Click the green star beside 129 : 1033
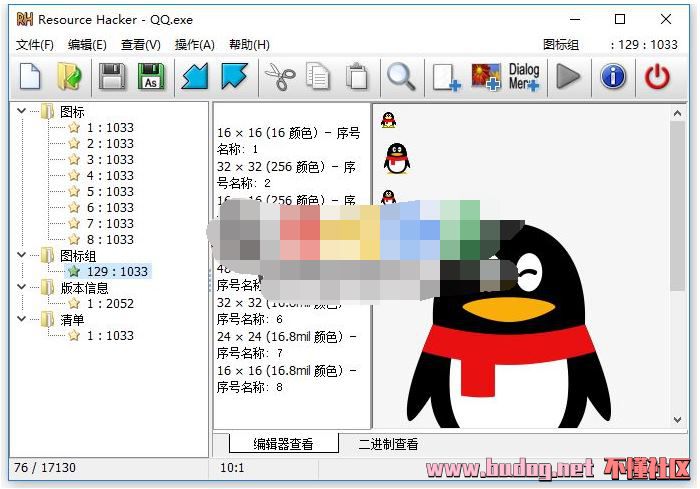Screen dimensions: 700x489 coord(74,271)
